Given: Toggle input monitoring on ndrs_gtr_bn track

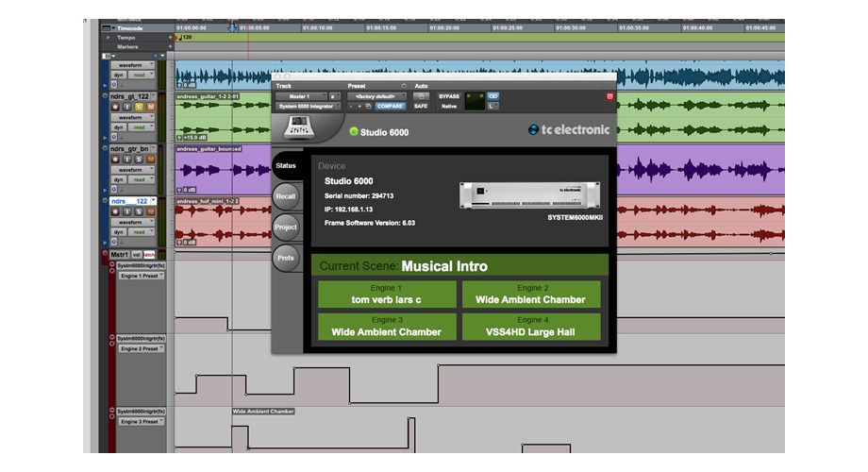Looking at the screenshot, I should [126, 159].
